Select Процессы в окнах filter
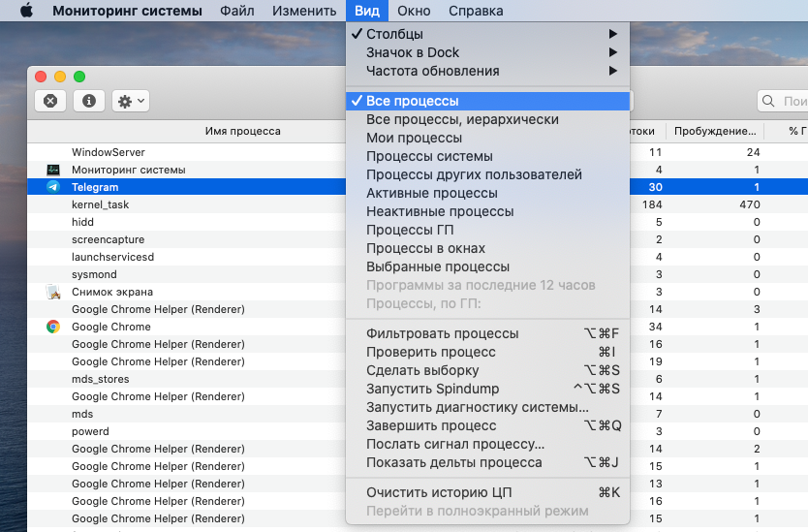This screenshot has width=808, height=532. 487,248
